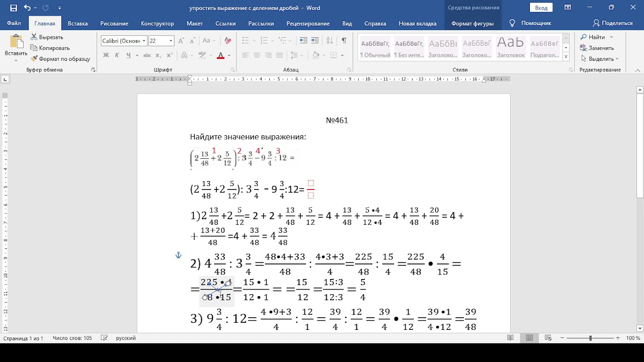Switch to the Конструктор tab
This screenshot has height=362, width=644.
[x=157, y=23]
